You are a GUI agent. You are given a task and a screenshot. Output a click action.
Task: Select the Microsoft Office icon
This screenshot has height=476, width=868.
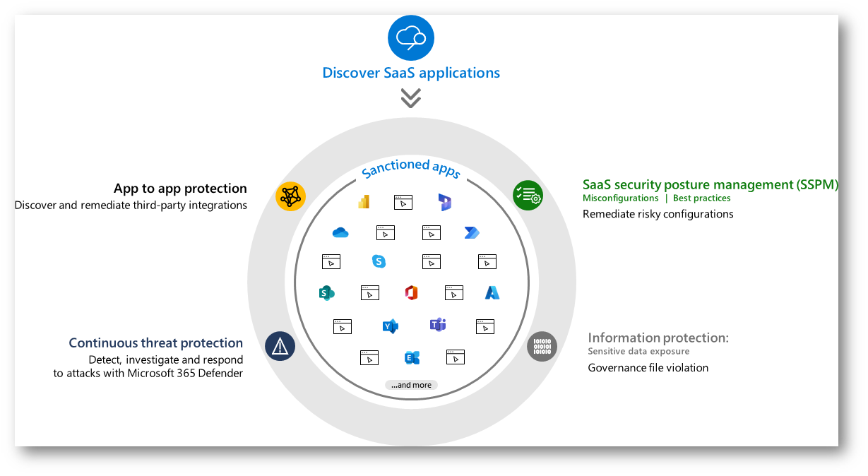click(x=412, y=292)
